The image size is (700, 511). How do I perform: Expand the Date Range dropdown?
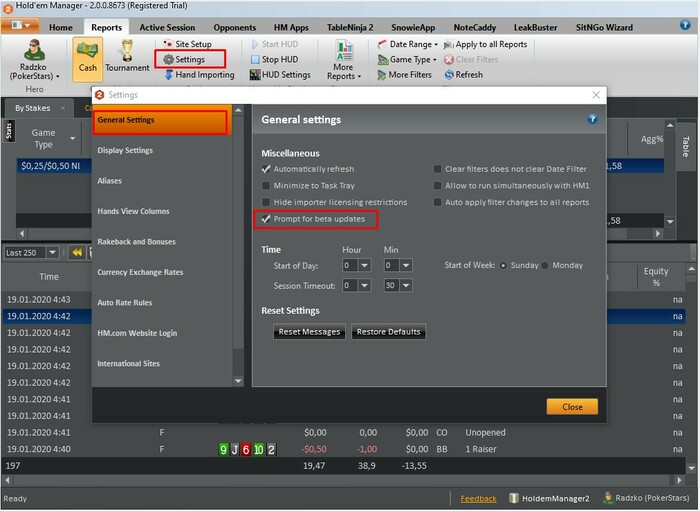pyautogui.click(x=436, y=45)
